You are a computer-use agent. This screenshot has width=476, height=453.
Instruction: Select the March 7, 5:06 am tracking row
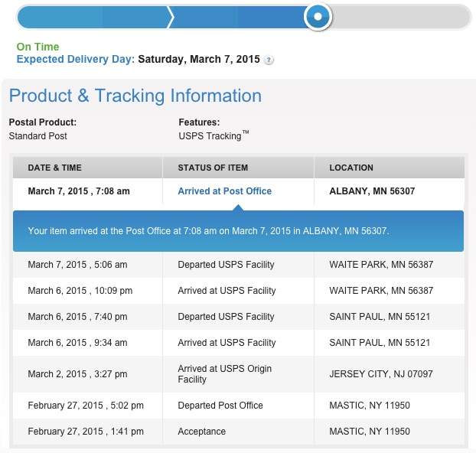(238, 265)
